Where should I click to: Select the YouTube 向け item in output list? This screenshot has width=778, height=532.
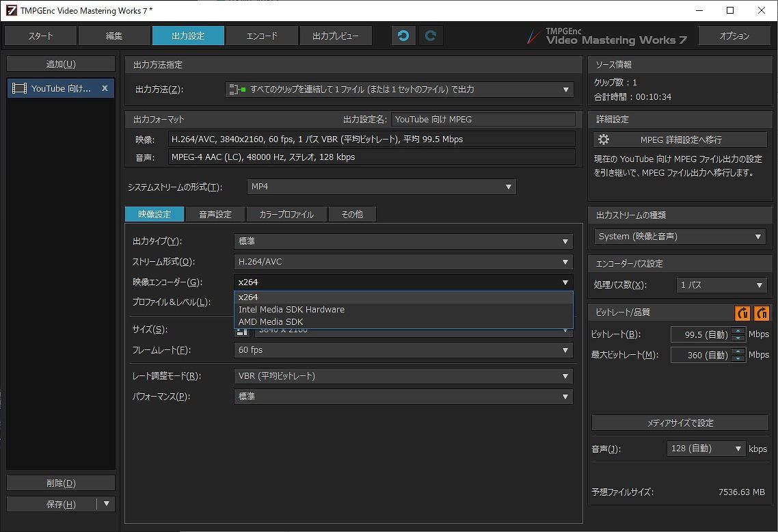(61, 88)
